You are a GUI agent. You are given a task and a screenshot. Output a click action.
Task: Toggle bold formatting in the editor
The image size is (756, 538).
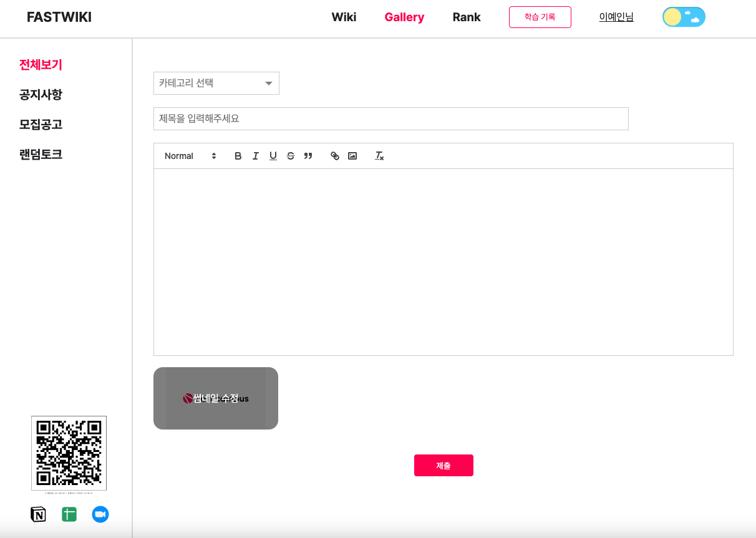coord(238,156)
